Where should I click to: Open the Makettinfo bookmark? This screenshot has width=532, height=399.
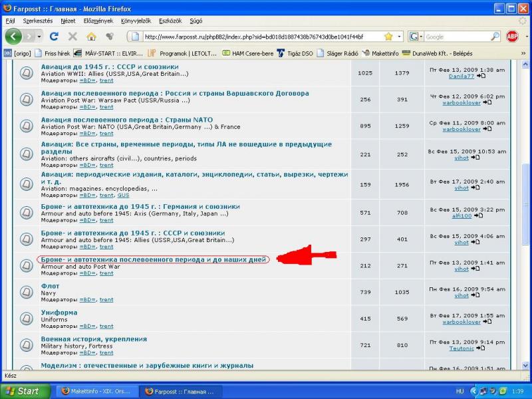coord(380,53)
